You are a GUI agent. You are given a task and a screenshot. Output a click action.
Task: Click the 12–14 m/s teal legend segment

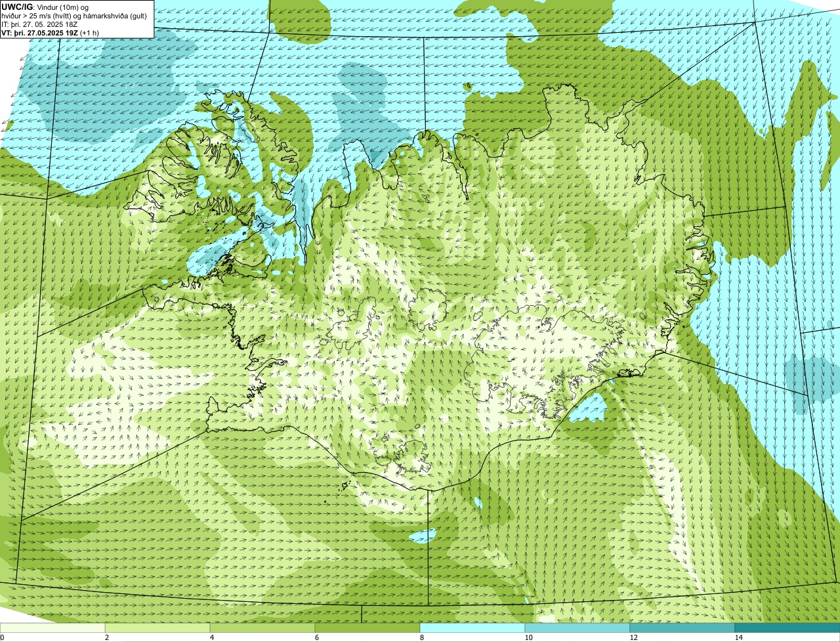click(682, 628)
